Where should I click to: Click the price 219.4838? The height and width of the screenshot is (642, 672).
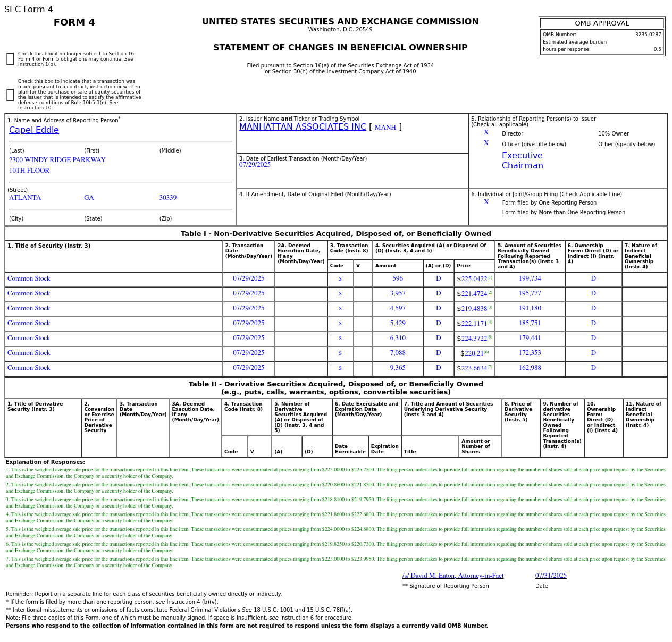pyautogui.click(x=474, y=309)
